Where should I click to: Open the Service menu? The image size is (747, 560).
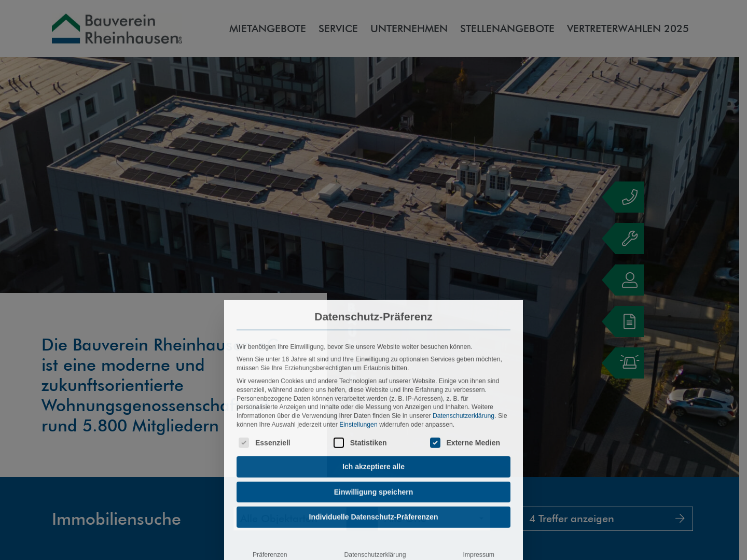pos(338,29)
